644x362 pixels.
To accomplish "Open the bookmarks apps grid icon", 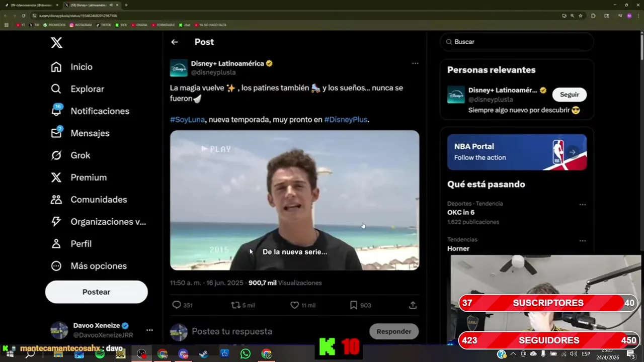I will [x=7, y=25].
